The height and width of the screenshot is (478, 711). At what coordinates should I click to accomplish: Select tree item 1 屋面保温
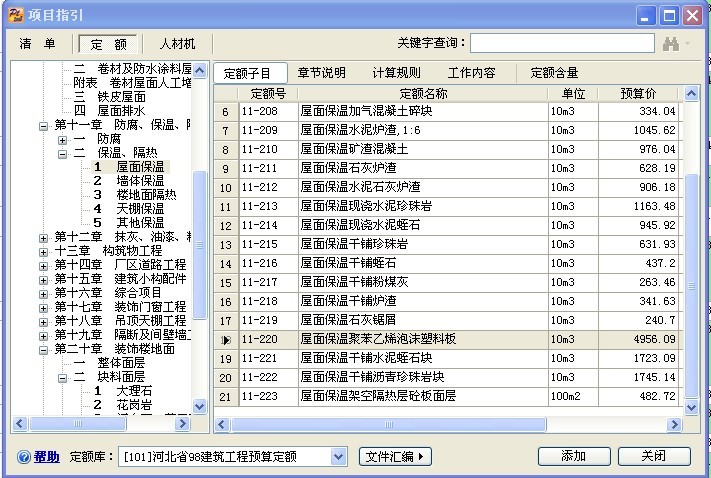pos(130,167)
